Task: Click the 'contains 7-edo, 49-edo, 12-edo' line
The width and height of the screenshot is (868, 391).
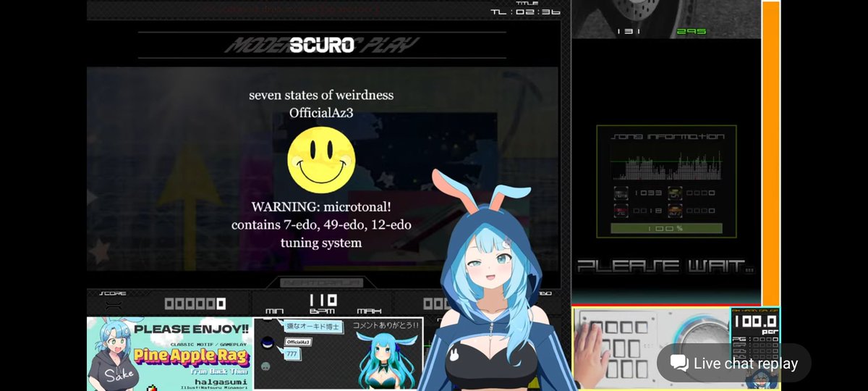Action: pos(321,224)
